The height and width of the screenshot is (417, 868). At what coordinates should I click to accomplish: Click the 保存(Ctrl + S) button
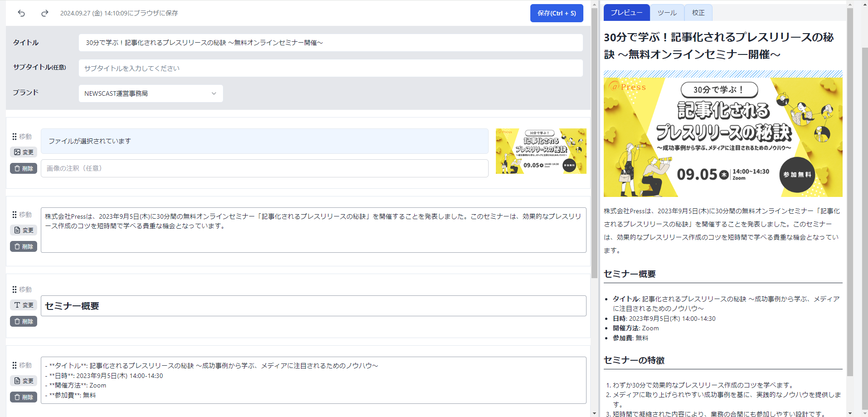click(556, 13)
